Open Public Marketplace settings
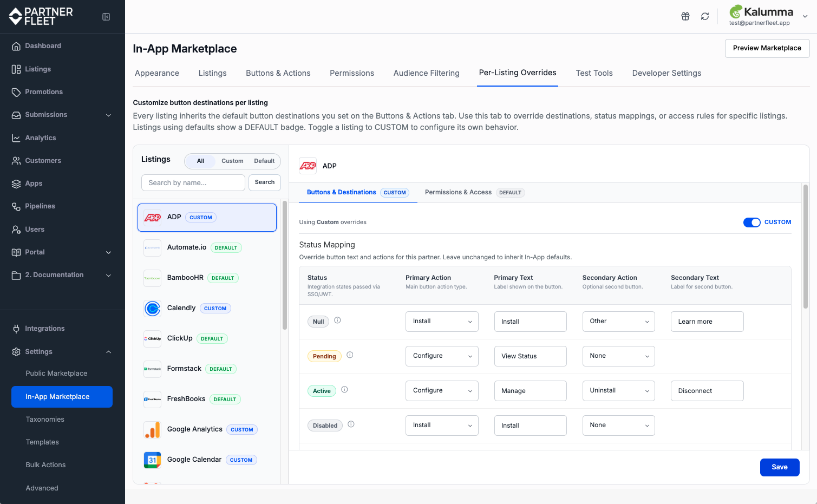The height and width of the screenshot is (504, 817). click(56, 374)
